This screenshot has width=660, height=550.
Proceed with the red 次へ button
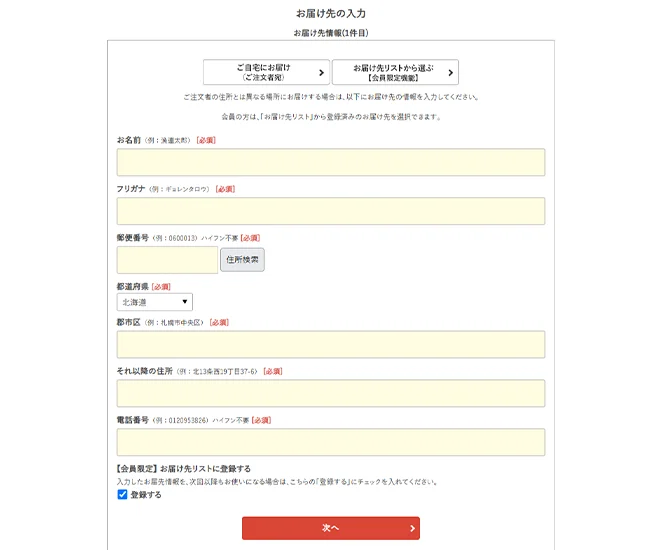(x=330, y=528)
